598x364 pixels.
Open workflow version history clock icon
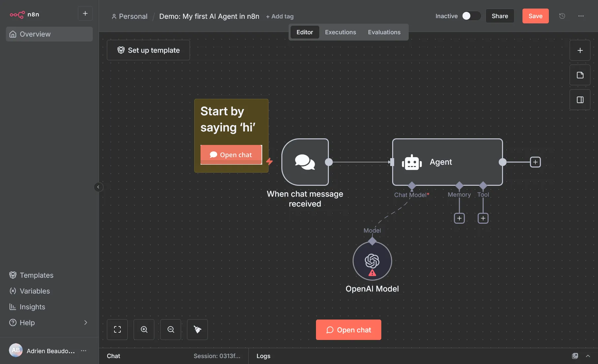(562, 16)
